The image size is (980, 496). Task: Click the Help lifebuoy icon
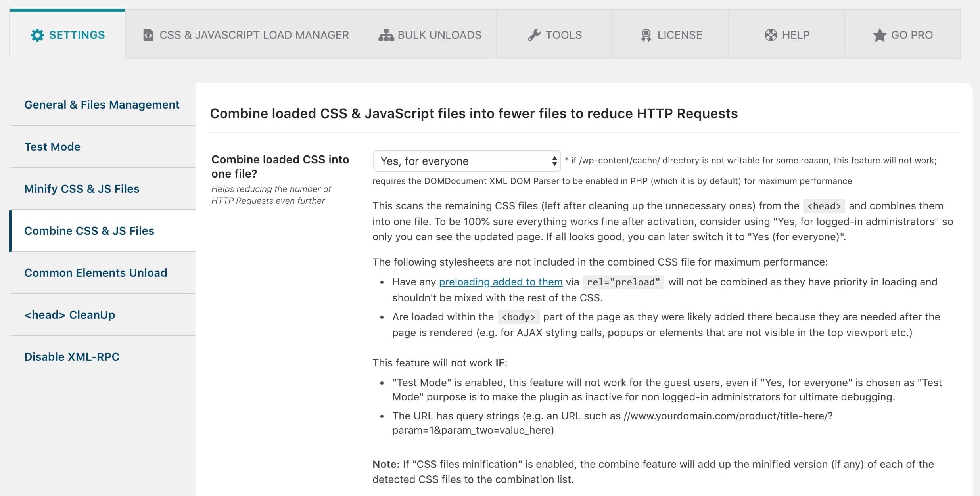[771, 35]
